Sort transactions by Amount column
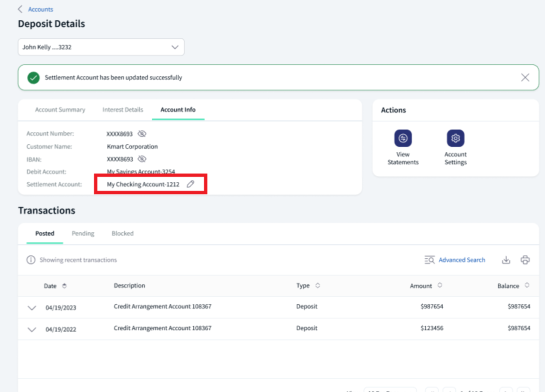 point(440,285)
